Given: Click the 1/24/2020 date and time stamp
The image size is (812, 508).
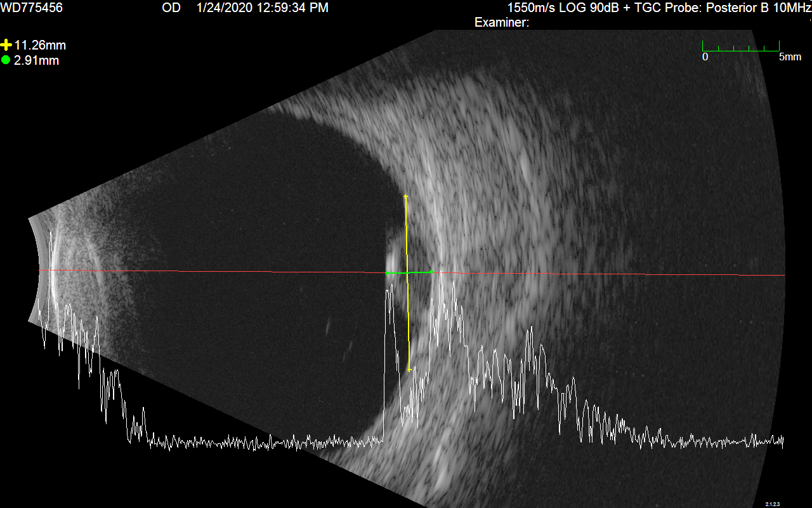Looking at the screenshot, I should point(263,8).
